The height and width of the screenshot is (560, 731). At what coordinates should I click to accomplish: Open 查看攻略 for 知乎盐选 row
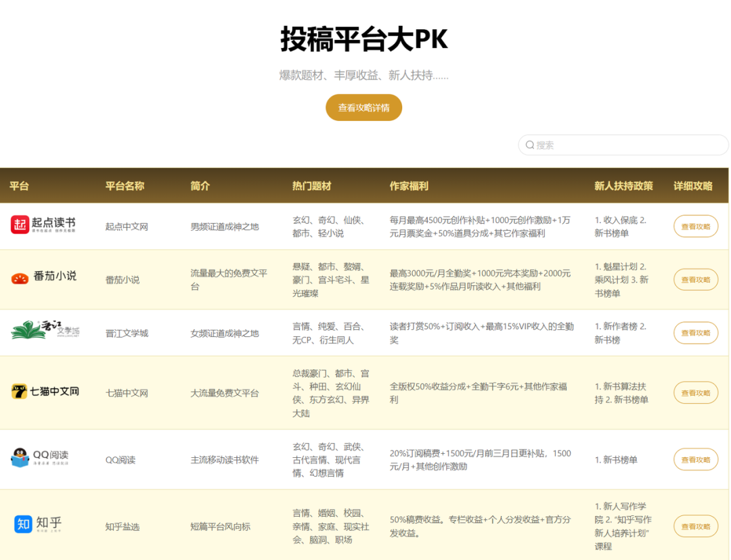click(696, 526)
